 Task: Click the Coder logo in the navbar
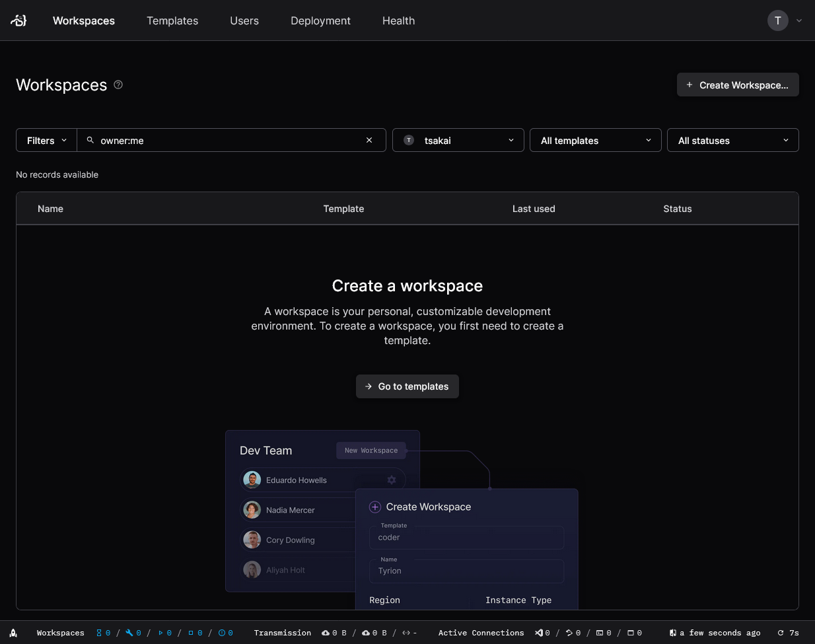pyautogui.click(x=18, y=20)
